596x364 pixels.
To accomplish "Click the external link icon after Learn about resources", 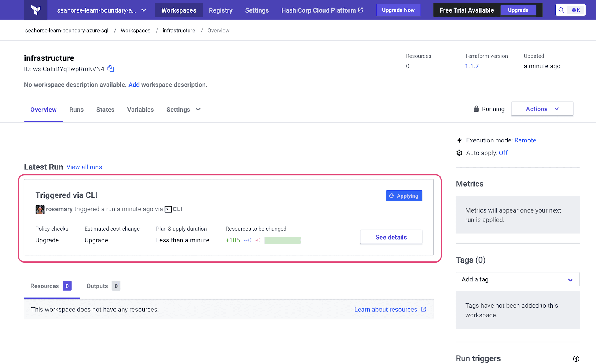I will [424, 309].
